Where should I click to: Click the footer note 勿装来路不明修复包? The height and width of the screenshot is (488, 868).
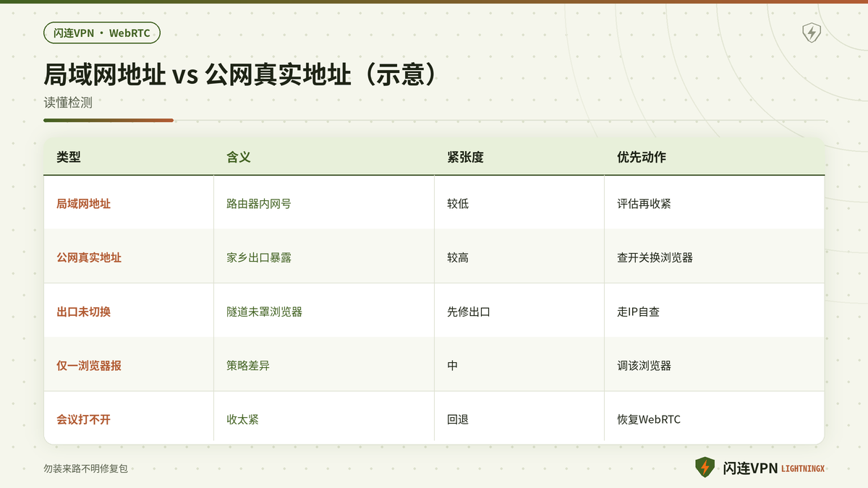coord(85,468)
